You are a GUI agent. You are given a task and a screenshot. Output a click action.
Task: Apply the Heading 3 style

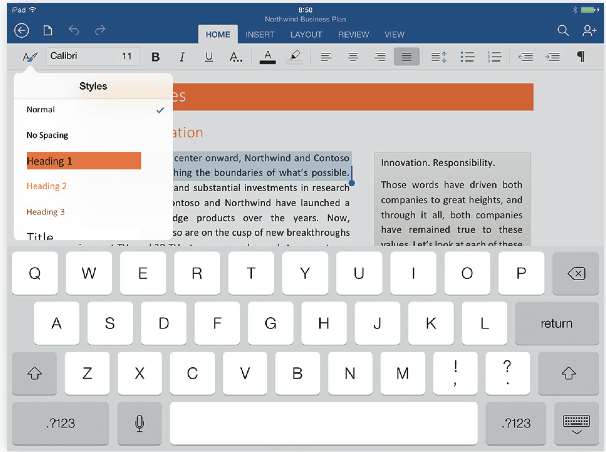pyautogui.click(x=93, y=212)
